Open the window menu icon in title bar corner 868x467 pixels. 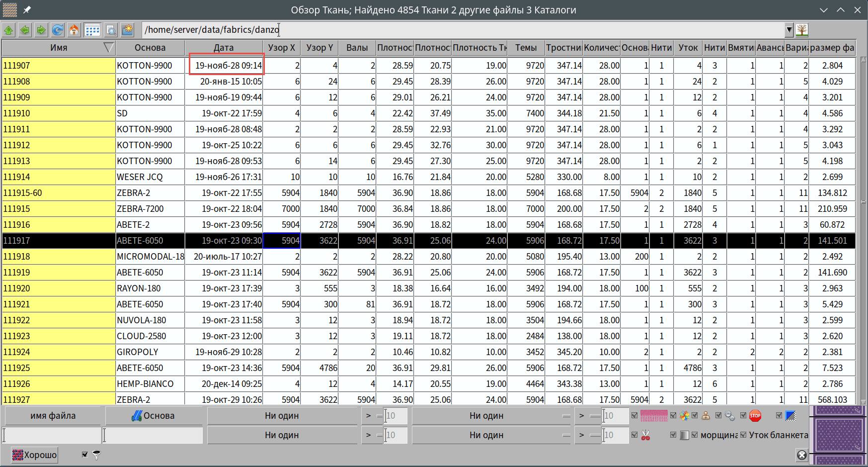9,10
